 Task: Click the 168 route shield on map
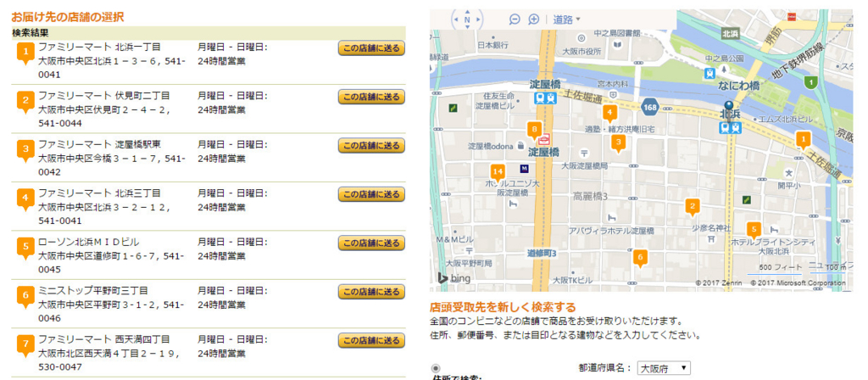pyautogui.click(x=649, y=106)
